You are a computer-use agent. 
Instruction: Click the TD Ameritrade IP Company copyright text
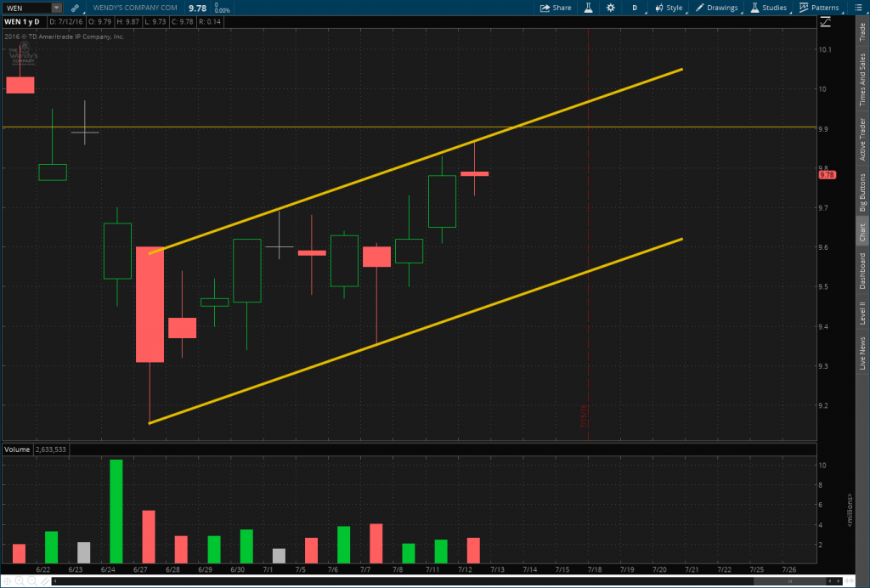[65, 37]
